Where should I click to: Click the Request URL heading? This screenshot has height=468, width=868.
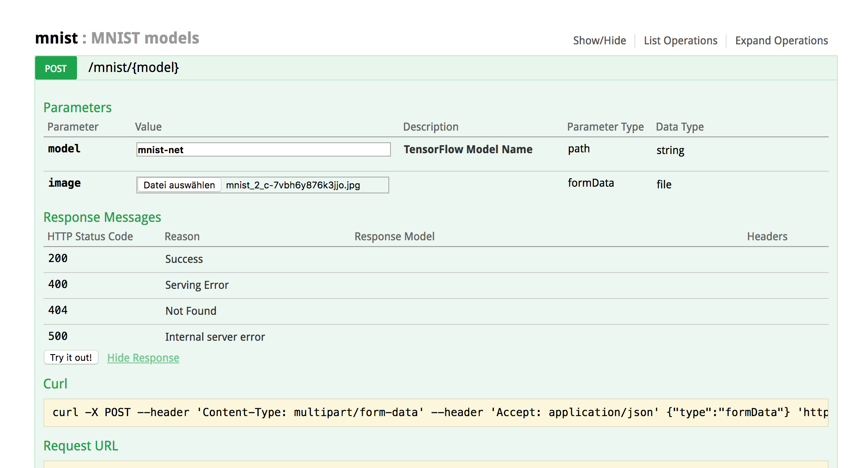[81, 446]
